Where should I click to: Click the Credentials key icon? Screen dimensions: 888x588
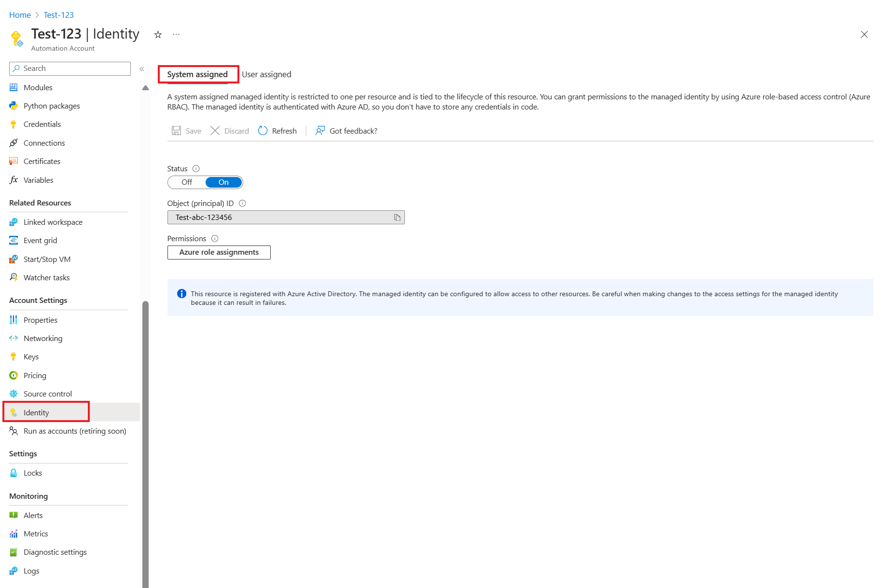pyautogui.click(x=14, y=124)
